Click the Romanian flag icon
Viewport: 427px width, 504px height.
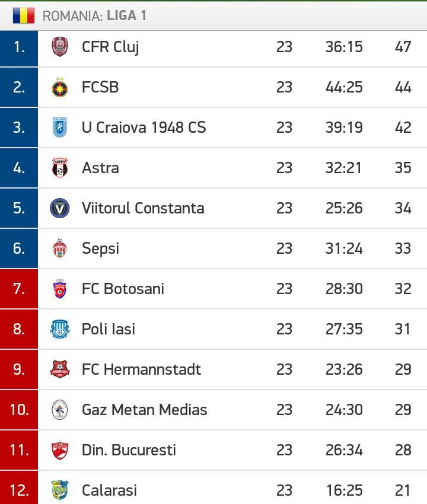coord(24,15)
